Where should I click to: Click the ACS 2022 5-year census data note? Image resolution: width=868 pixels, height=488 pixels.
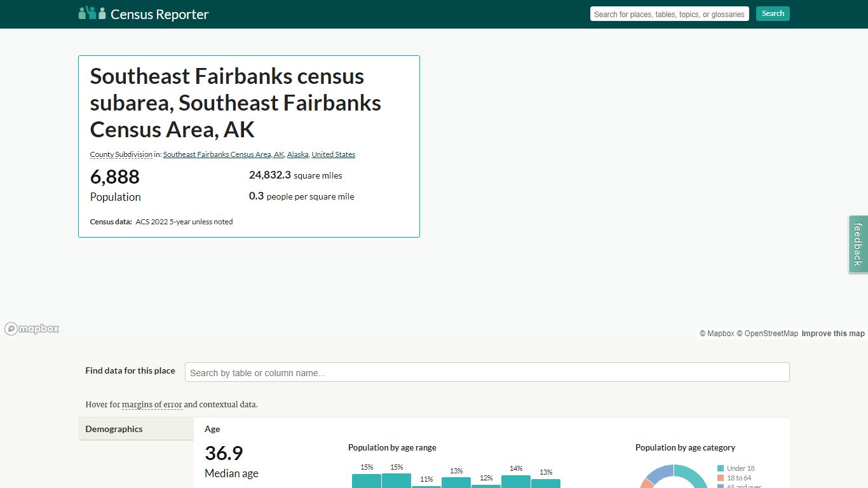click(184, 222)
